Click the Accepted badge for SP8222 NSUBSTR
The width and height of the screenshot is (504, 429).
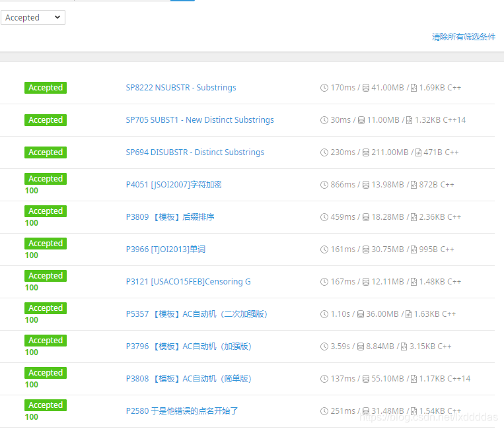[x=46, y=88]
